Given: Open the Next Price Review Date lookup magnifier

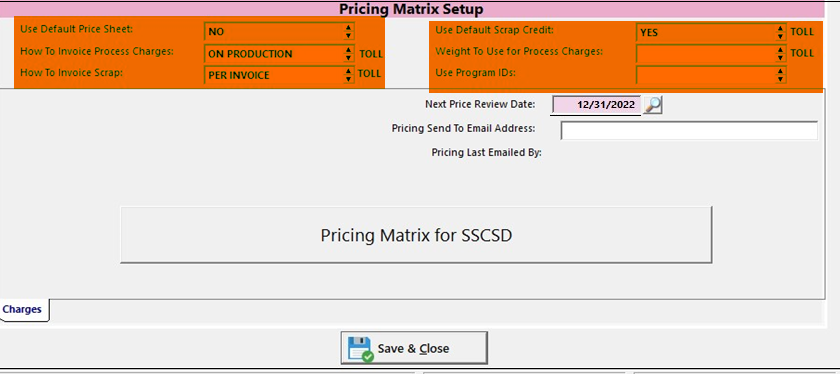Looking at the screenshot, I should 652,105.
